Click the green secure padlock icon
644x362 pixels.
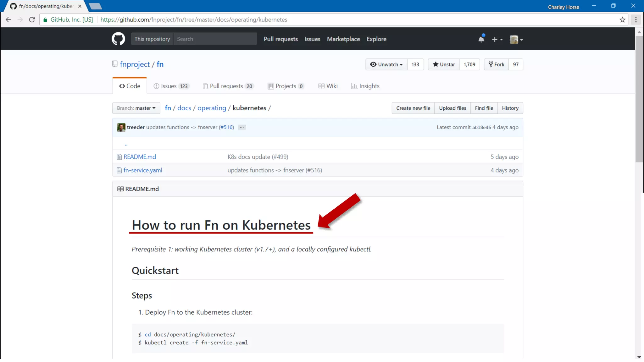coord(45,19)
